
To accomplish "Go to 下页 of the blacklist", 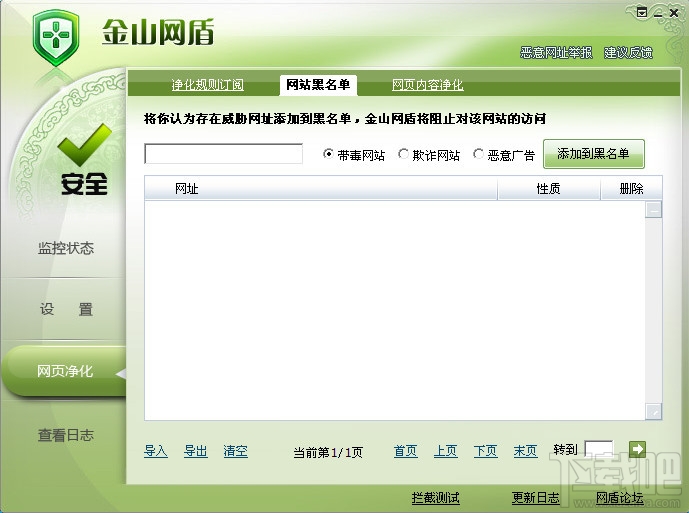I will [486, 451].
